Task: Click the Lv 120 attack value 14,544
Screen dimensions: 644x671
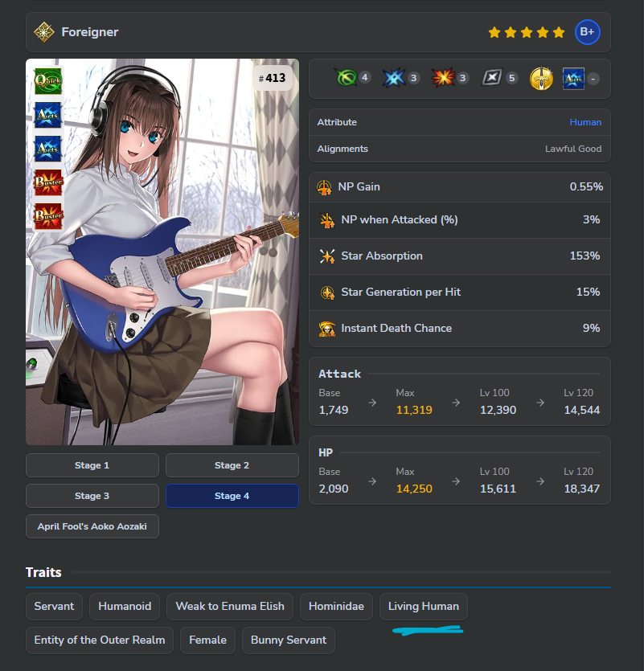Action: [582, 410]
